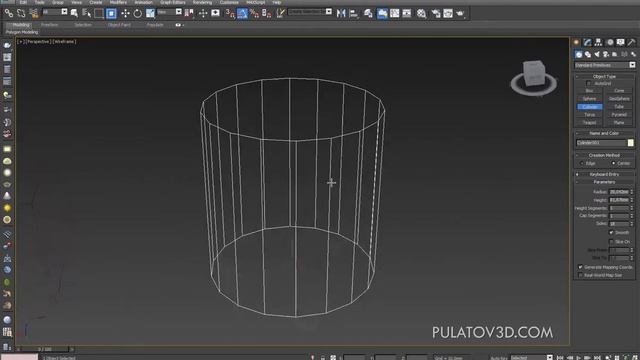Toggle the 3D Snaps button
640x360 pixels.
[x=230, y=13]
